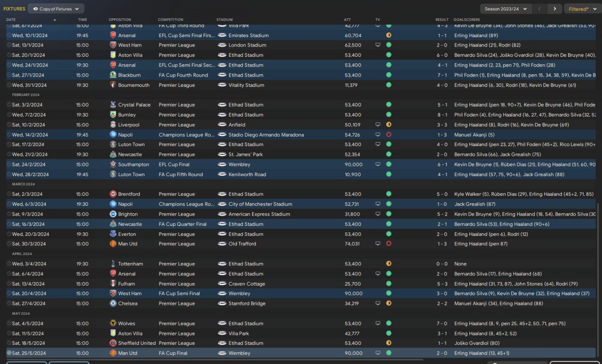Select the Everton club badge
Screen dimensions: 602x364
coord(113,234)
